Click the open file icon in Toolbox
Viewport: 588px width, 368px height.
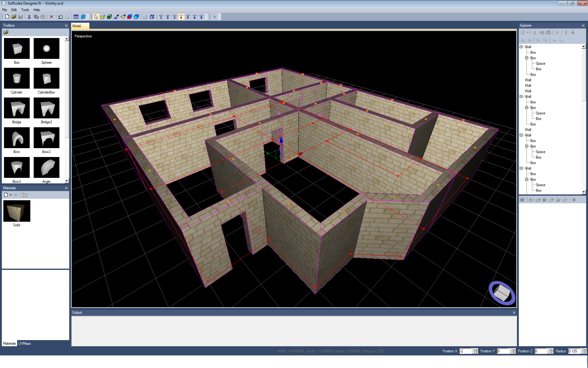click(x=6, y=32)
